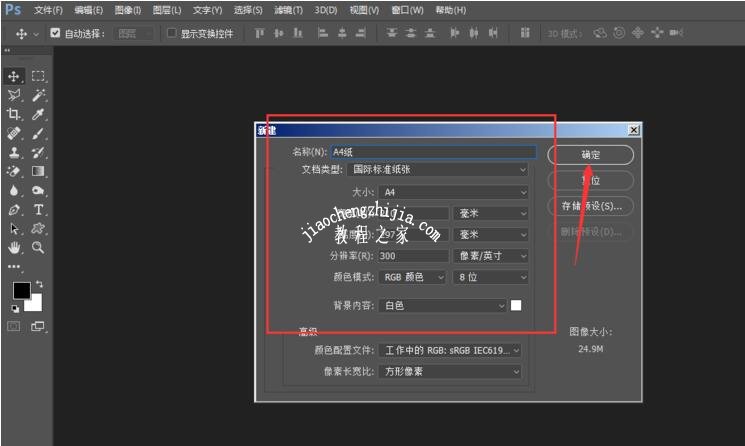The image size is (745, 446).
Task: Click the black foreground color swatch
Action: click(x=20, y=291)
